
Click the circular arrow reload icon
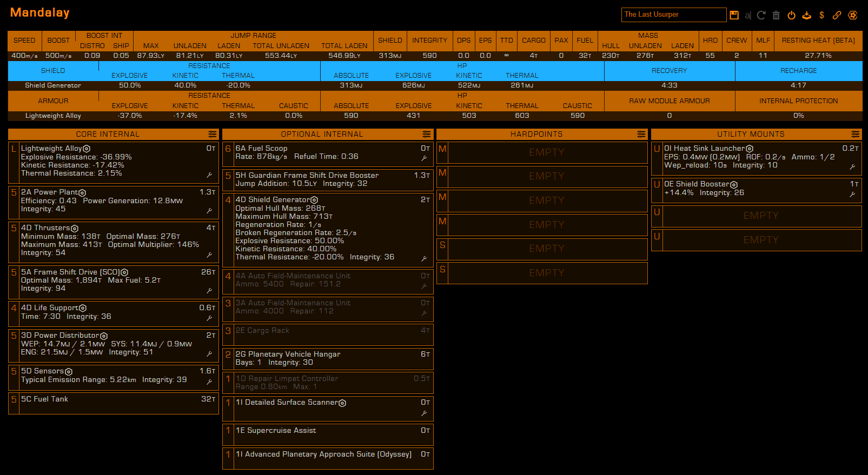761,15
